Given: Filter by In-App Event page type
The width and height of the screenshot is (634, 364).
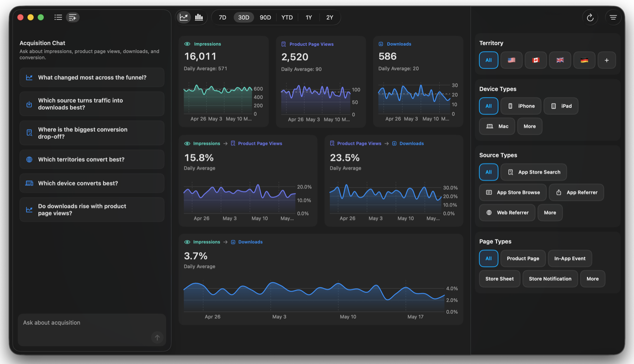Looking at the screenshot, I should pyautogui.click(x=570, y=258).
